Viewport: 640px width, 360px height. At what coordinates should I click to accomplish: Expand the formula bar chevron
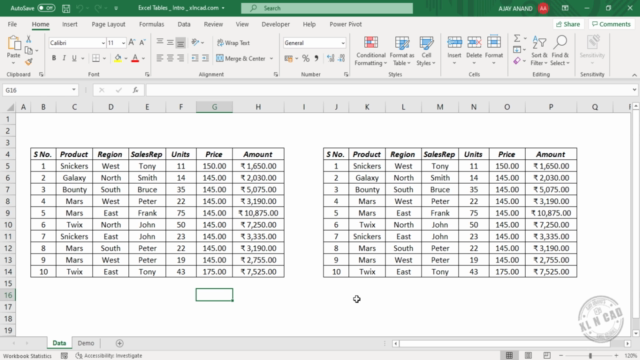pyautogui.click(x=634, y=90)
